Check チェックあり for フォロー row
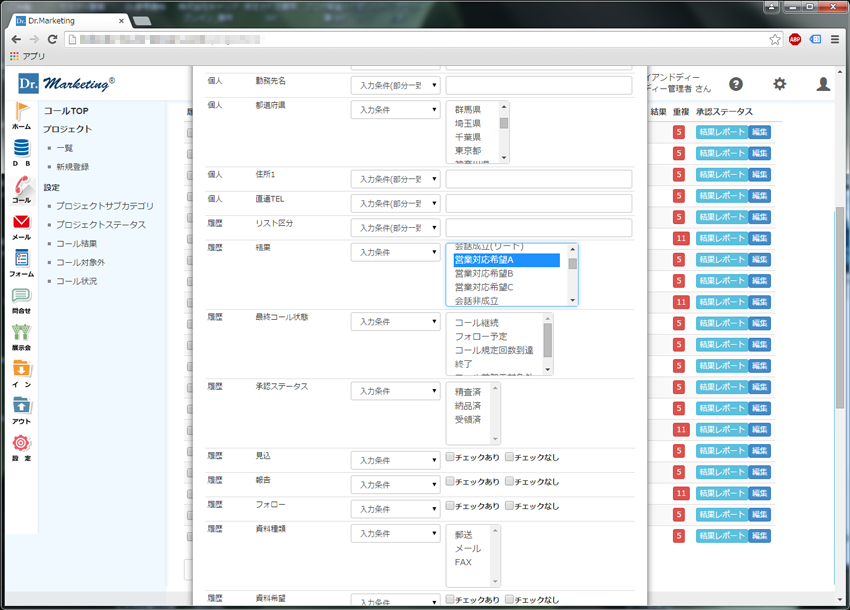850x610 pixels. [x=450, y=505]
